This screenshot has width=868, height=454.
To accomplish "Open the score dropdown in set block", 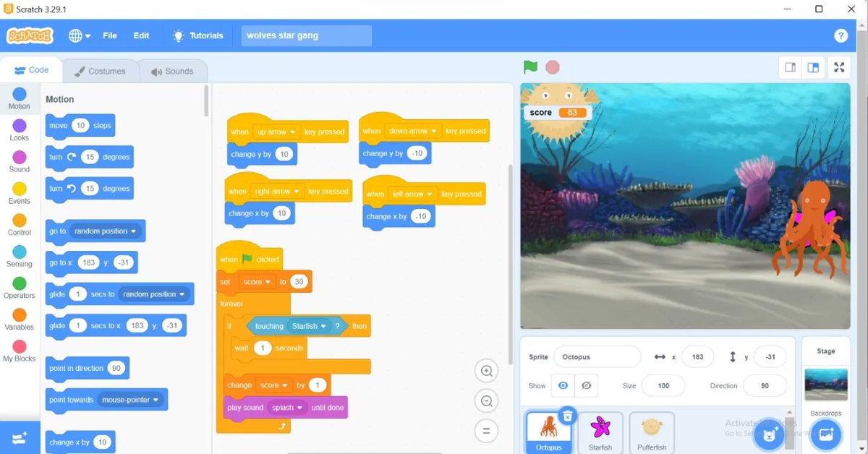I will (257, 282).
